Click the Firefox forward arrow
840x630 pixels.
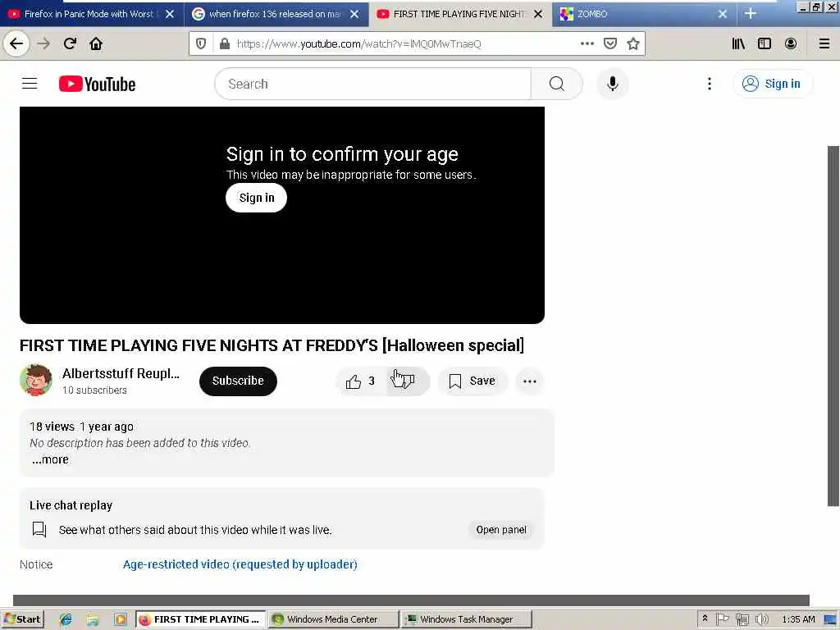(x=43, y=43)
